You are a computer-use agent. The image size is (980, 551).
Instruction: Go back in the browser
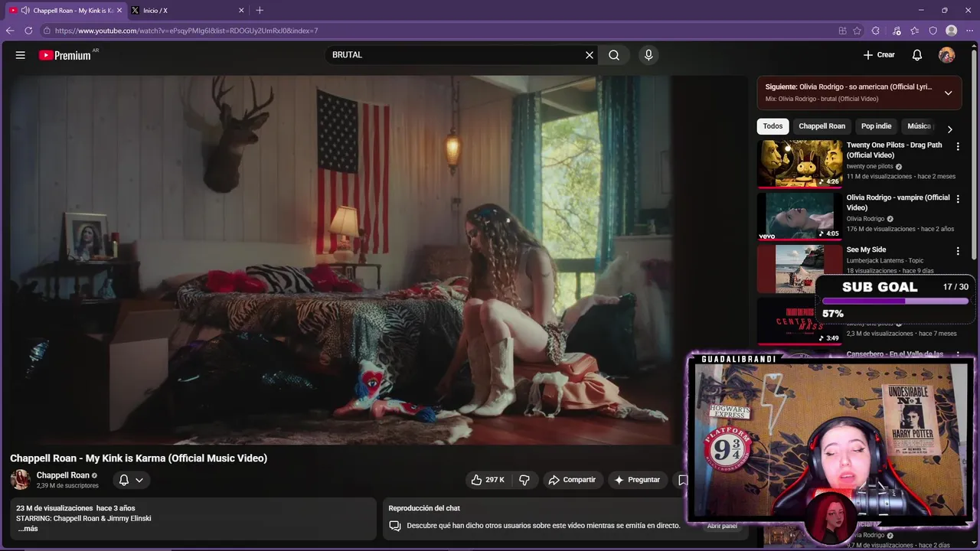[x=10, y=31]
